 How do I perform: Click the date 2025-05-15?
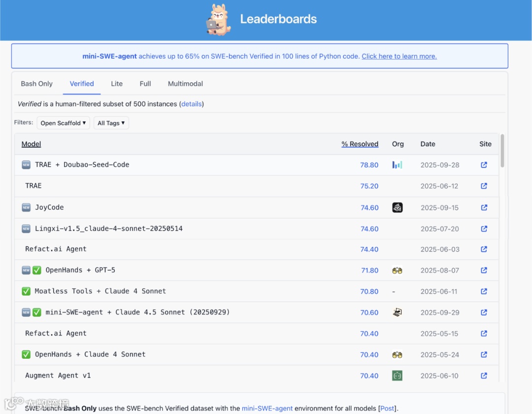(439, 334)
